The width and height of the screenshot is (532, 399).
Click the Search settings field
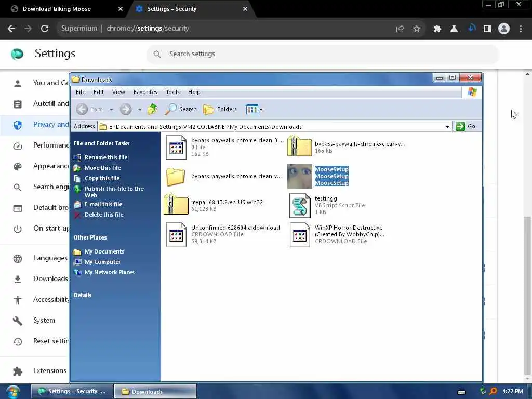pos(322,54)
